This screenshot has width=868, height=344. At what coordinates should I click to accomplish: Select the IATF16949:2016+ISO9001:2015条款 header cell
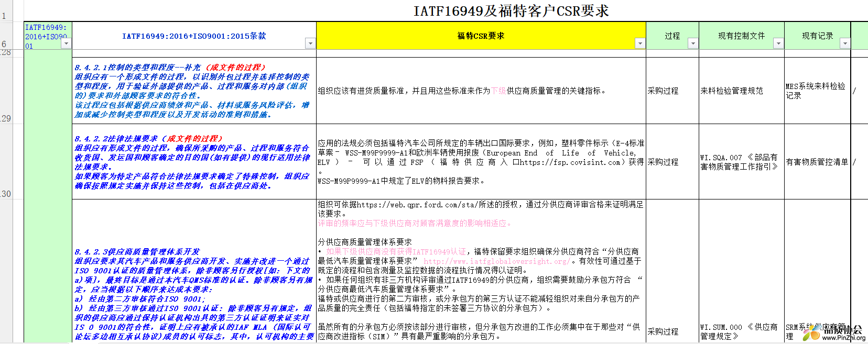194,36
